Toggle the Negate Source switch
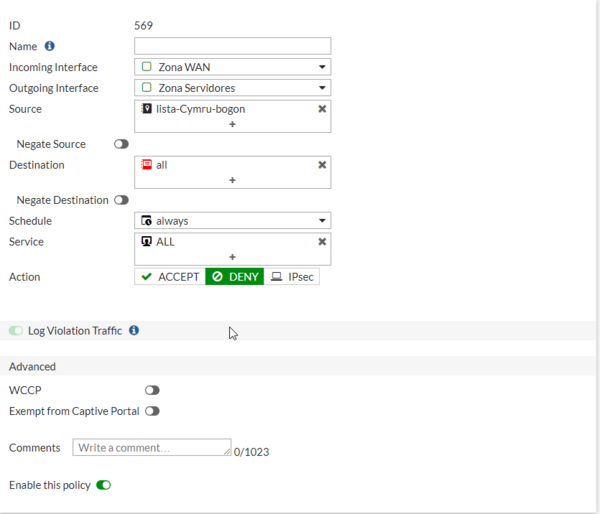 point(121,144)
